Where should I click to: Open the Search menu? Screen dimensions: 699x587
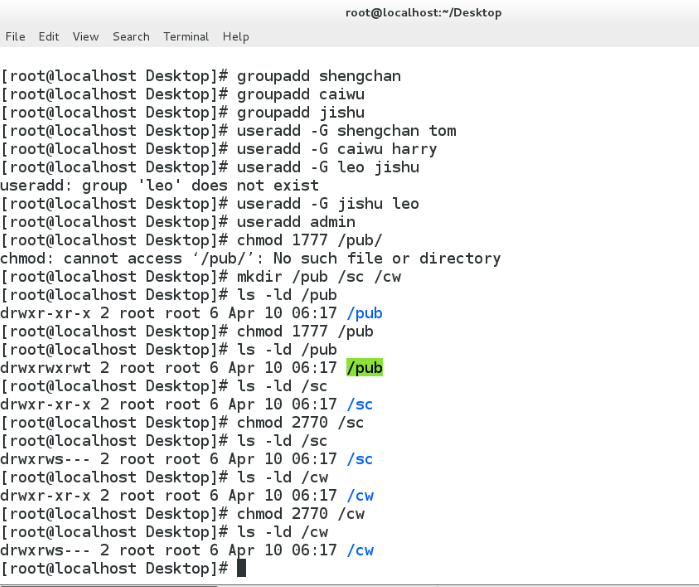pos(131,37)
